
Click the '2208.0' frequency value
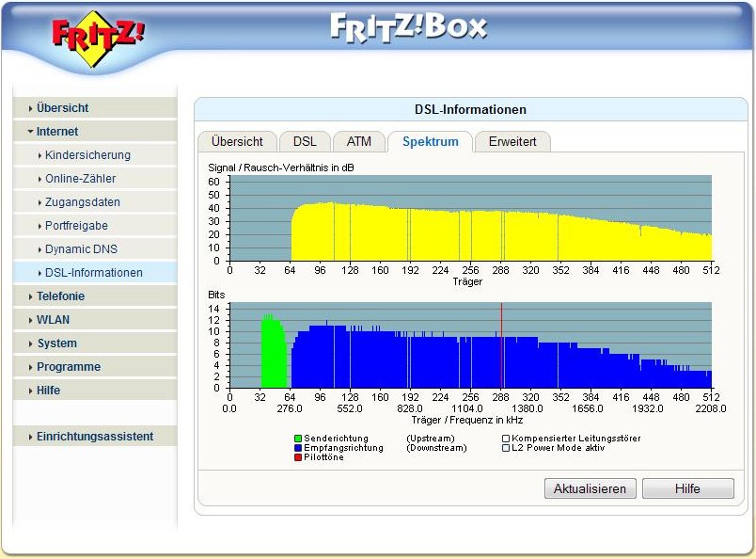coord(710,408)
